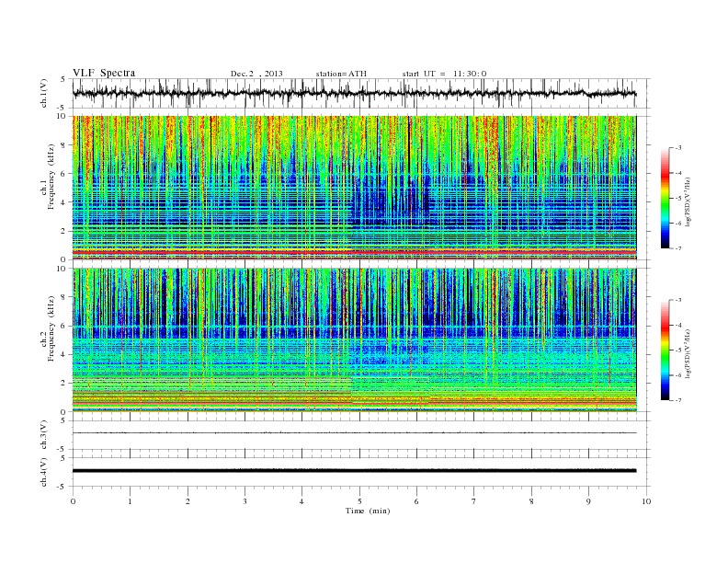The height and width of the screenshot is (563, 728).
Task: Click the ch.4 thick voltage trace
Action: (354, 471)
